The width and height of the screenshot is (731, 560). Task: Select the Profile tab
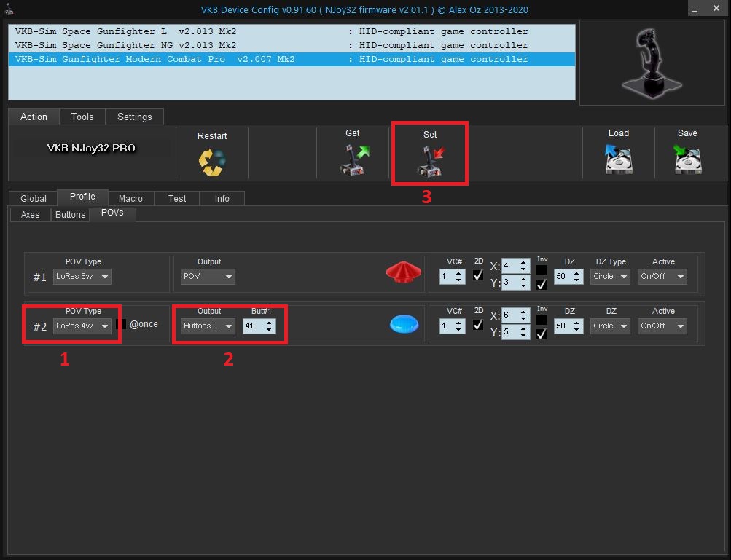pos(82,197)
